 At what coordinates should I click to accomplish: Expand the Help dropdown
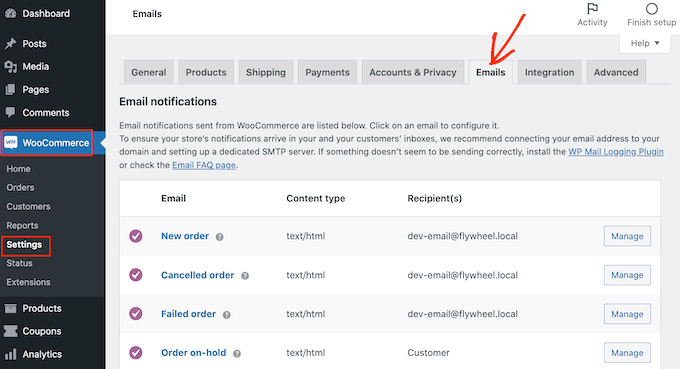645,43
